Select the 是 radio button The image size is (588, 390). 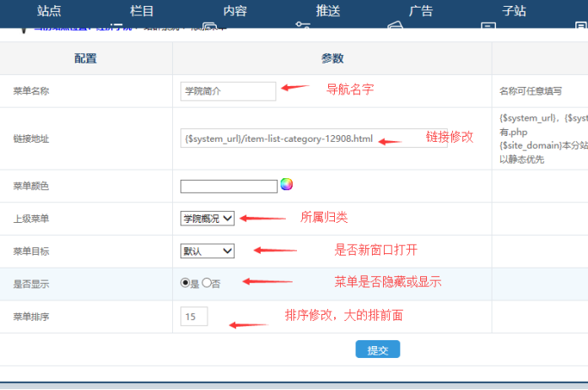(186, 284)
